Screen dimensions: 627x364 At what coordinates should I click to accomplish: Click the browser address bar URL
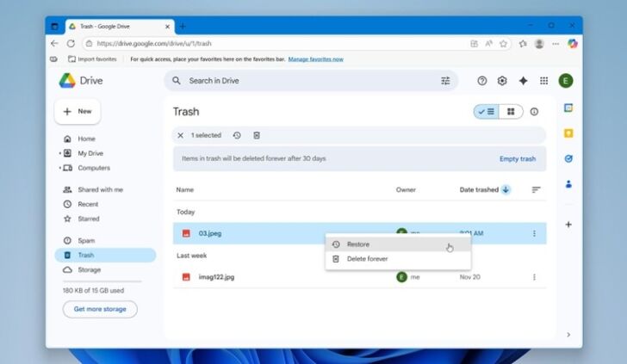click(154, 44)
